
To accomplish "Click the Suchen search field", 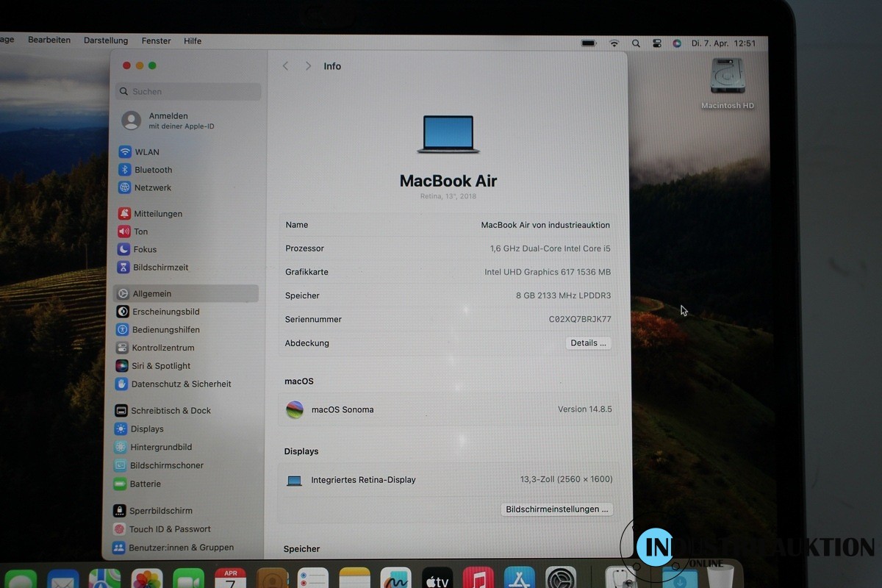I will point(188,92).
